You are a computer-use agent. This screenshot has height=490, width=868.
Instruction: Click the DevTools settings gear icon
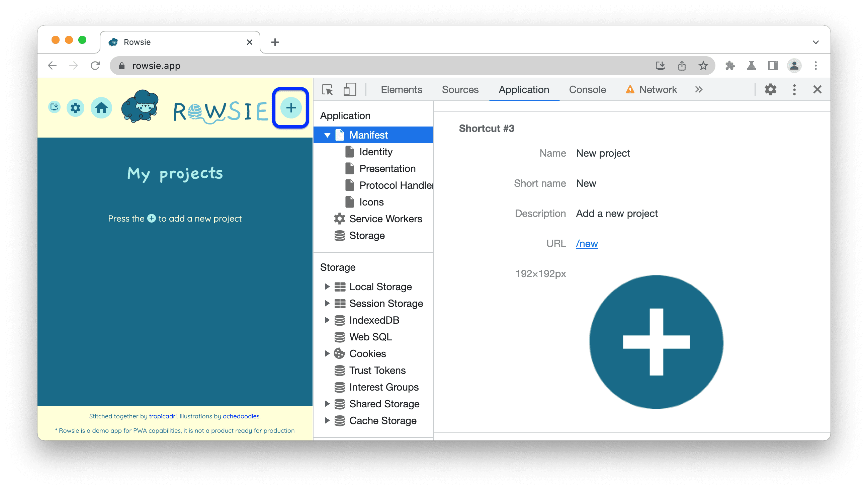pyautogui.click(x=771, y=89)
